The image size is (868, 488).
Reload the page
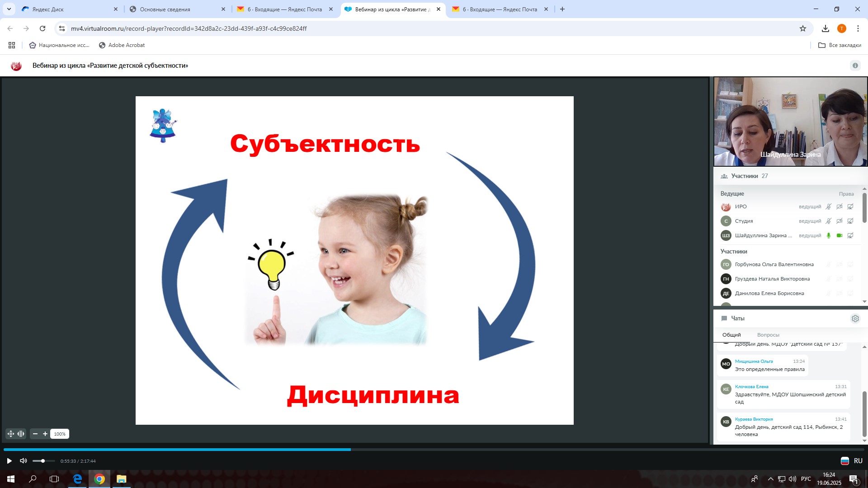point(42,28)
